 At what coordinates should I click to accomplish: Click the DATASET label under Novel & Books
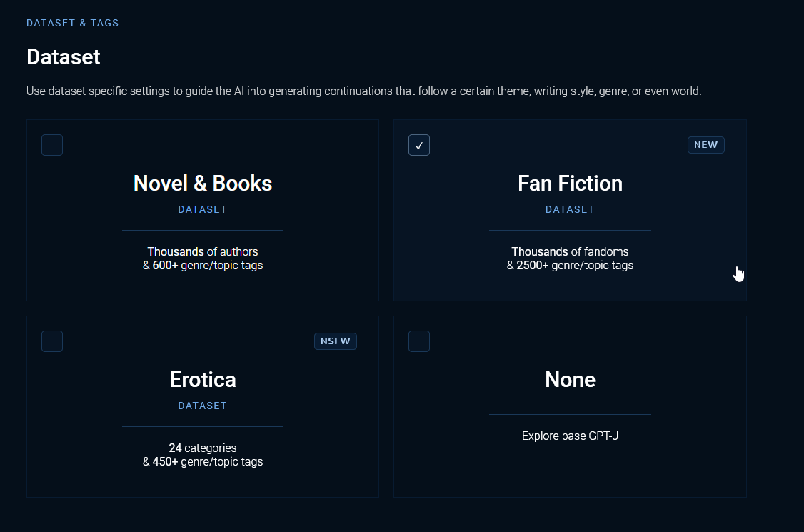(x=203, y=209)
